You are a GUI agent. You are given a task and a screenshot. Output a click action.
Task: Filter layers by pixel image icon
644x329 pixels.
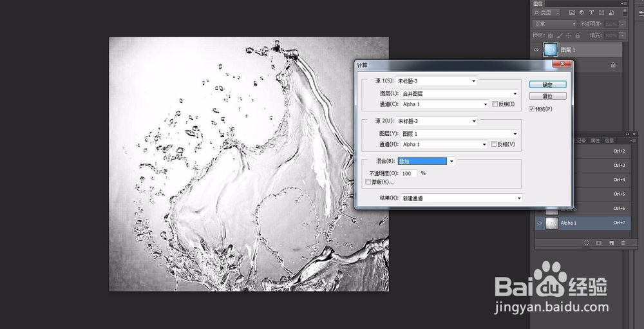[x=572, y=13]
